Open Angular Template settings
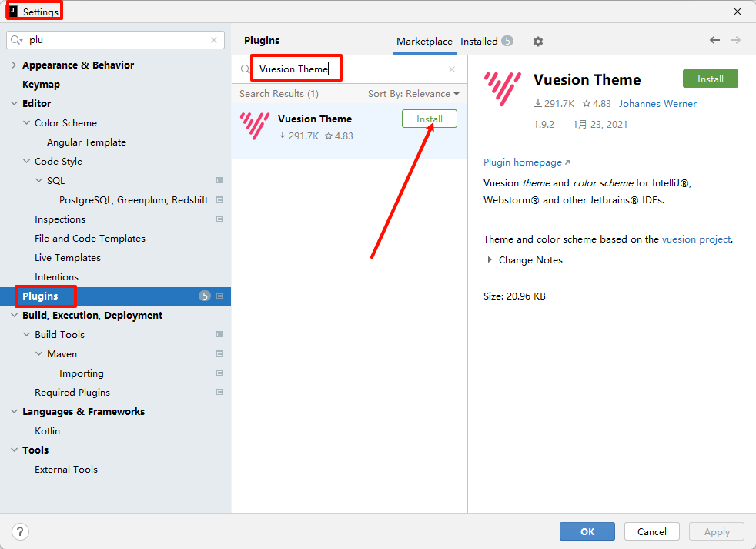756x549 pixels. (x=86, y=142)
